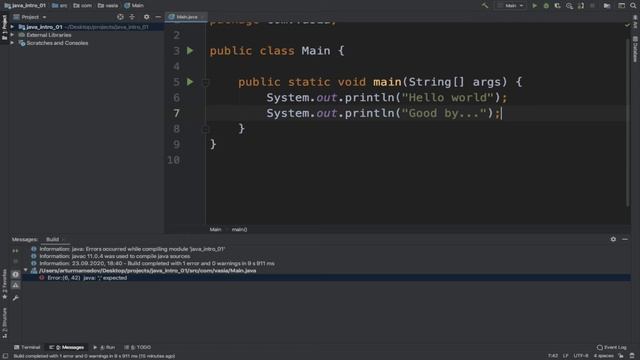
Task: Toggle the warnings filter in Messages sidebar
Action: click(16, 285)
